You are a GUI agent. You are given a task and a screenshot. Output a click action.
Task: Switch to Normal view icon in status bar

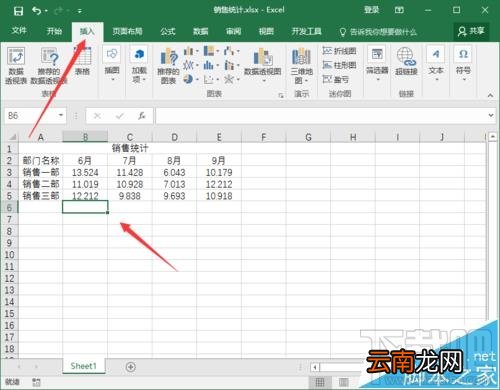(x=320, y=382)
